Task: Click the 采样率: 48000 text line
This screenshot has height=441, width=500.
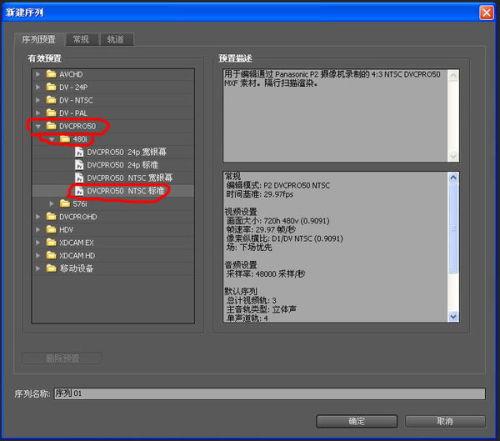Action: pyautogui.click(x=266, y=274)
